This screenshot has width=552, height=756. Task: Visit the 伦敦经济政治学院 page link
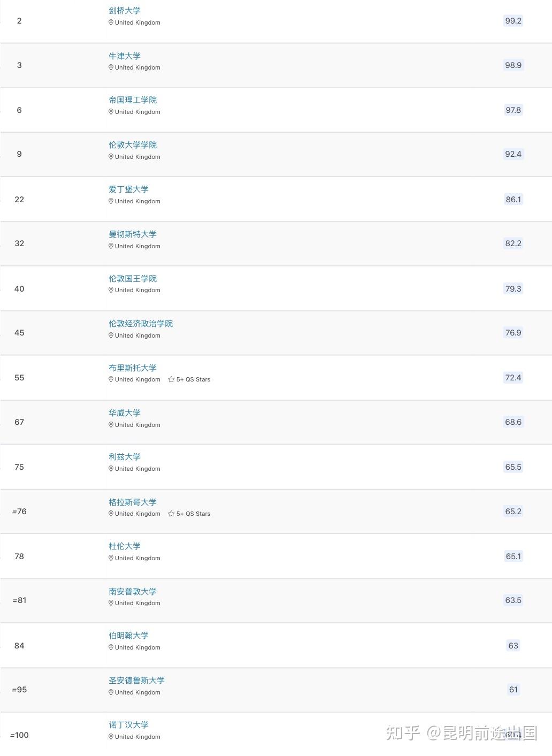click(x=141, y=324)
